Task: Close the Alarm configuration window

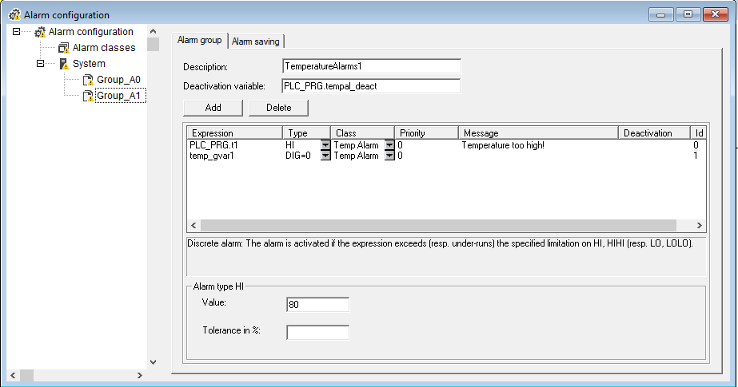Action: pyautogui.click(x=715, y=15)
